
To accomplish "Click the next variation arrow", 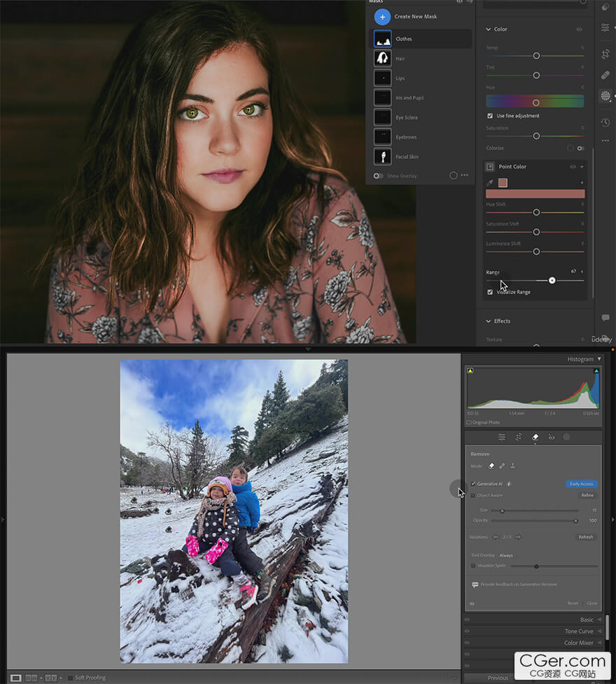I will (x=518, y=537).
